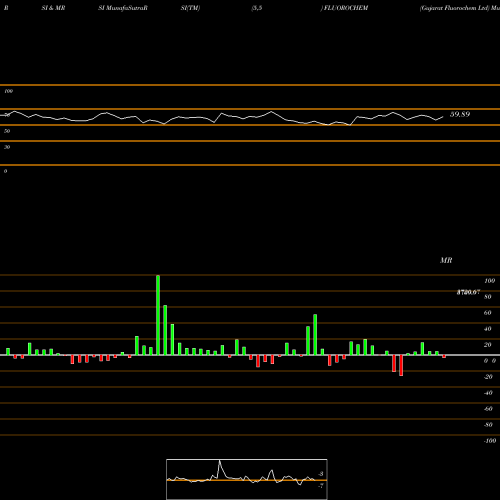Click the -7 label in the mini chart
The image size is (500, 500).
[x=321, y=486]
